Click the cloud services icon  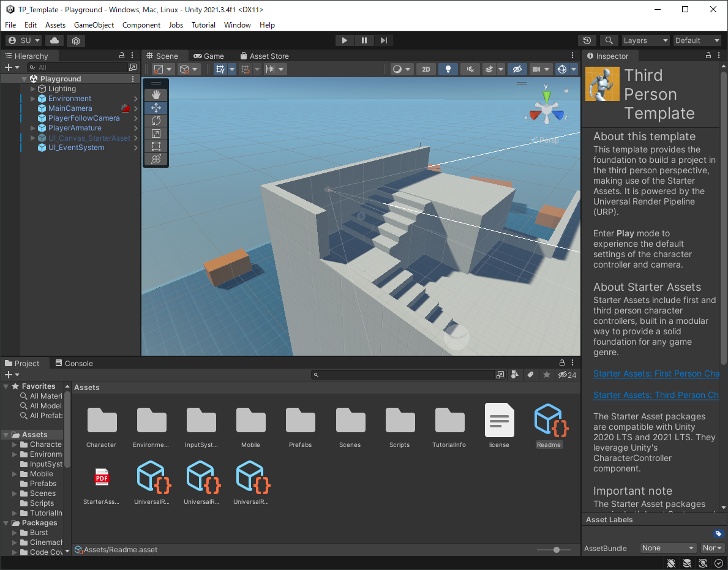(54, 40)
